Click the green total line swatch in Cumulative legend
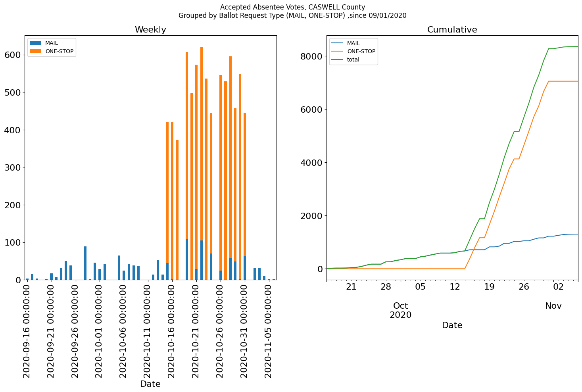This screenshot has height=392, width=582. click(x=337, y=60)
